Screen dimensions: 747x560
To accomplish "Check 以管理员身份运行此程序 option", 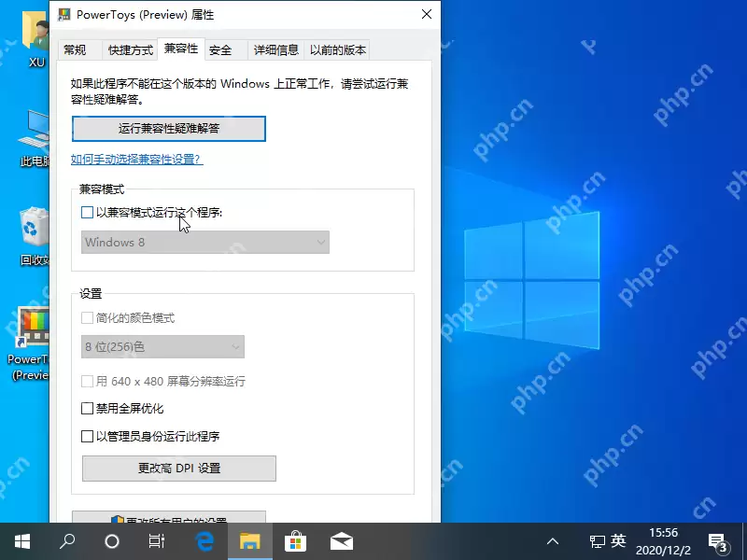I will pos(87,436).
